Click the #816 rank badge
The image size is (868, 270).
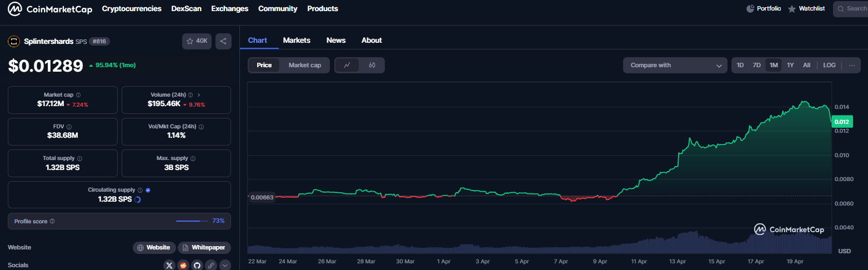tap(99, 41)
